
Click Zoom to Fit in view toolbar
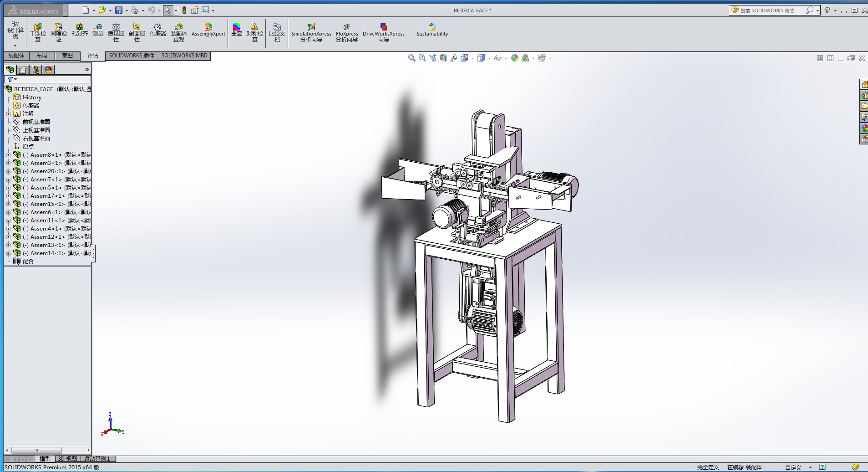pos(411,58)
